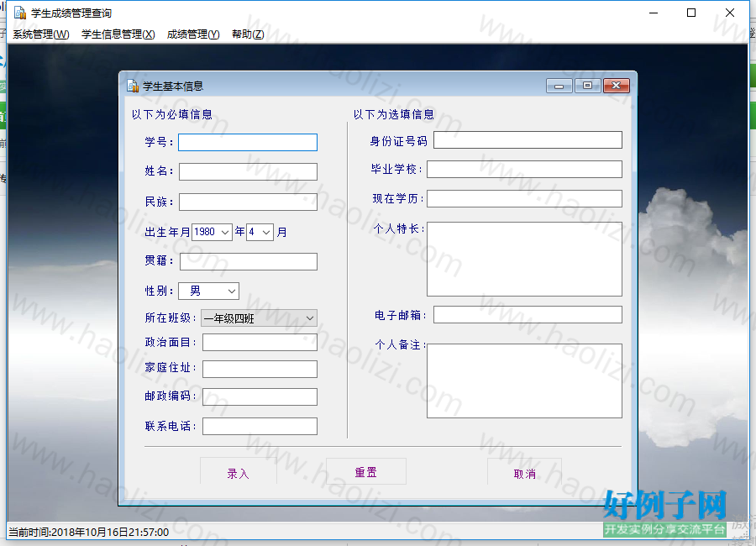Click the 学号 input field

click(x=248, y=142)
